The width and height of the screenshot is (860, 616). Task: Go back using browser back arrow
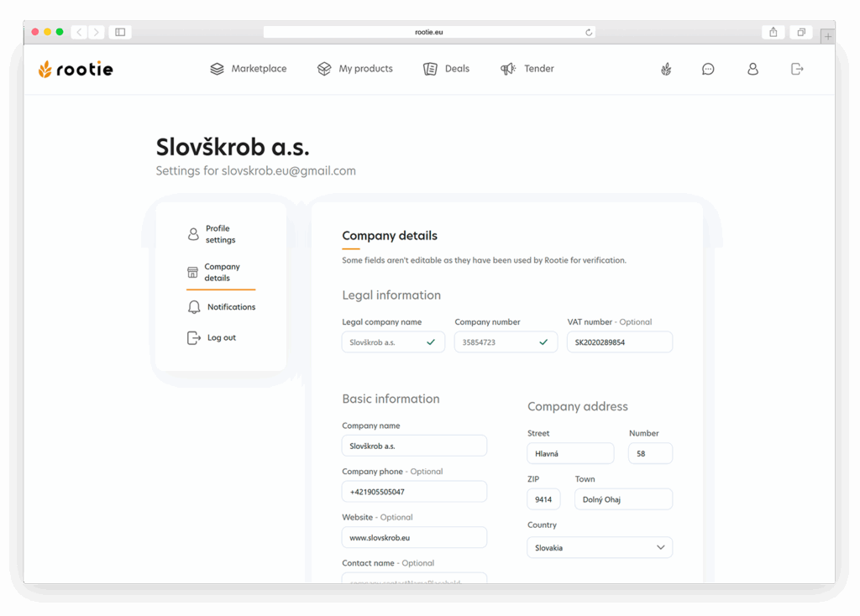coord(79,33)
